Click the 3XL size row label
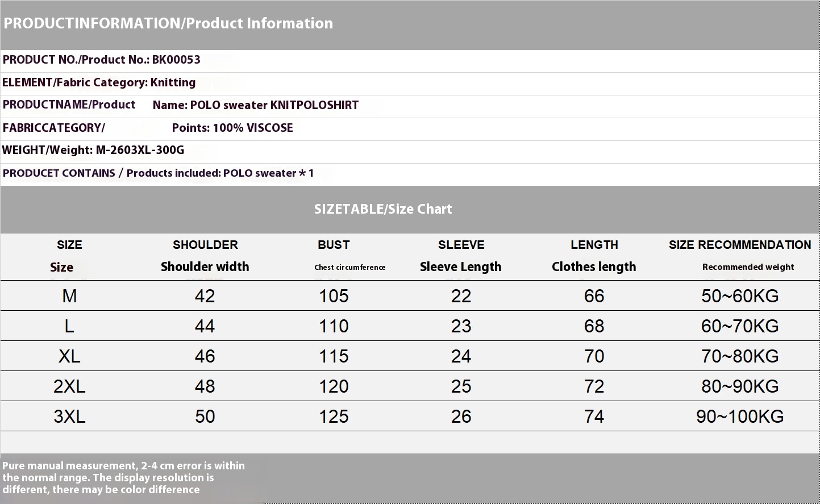 [x=69, y=416]
